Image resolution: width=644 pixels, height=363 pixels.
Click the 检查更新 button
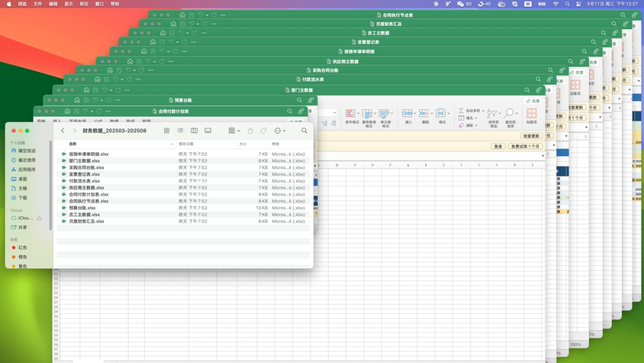[x=531, y=136]
